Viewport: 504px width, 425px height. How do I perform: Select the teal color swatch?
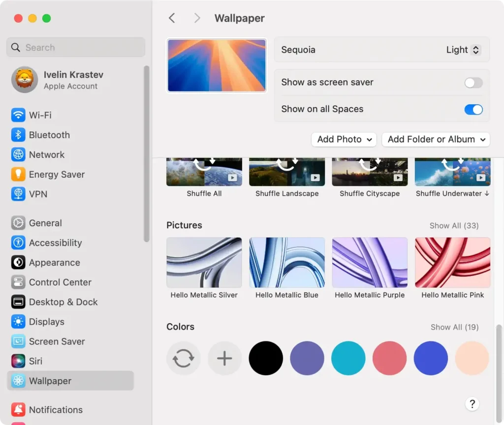pyautogui.click(x=348, y=358)
